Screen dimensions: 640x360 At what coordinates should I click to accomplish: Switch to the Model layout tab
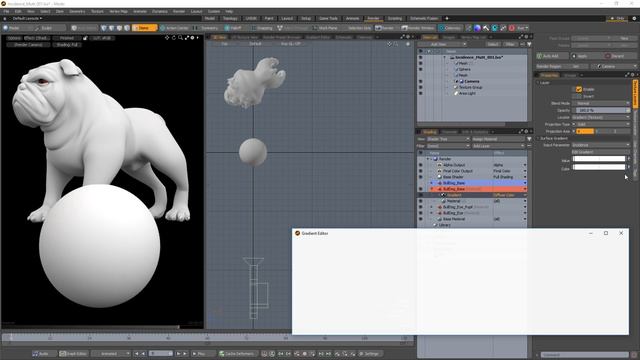tap(210, 18)
